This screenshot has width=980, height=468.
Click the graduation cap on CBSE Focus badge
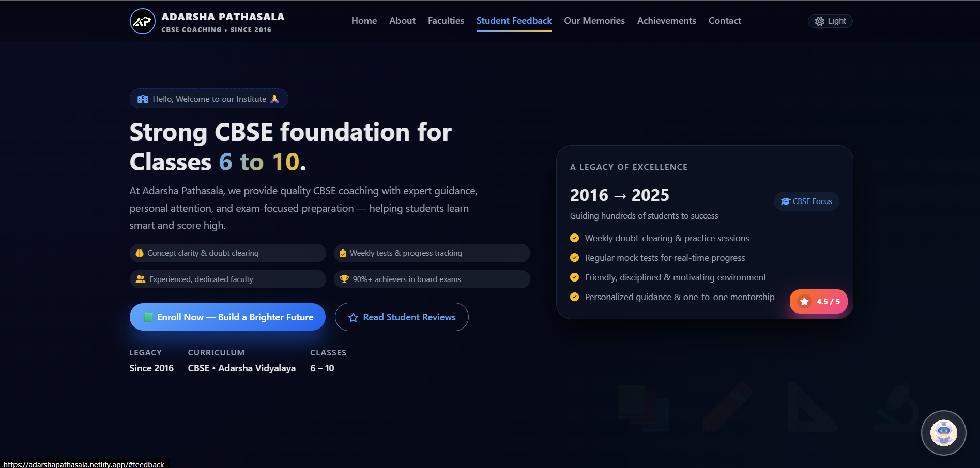point(785,201)
